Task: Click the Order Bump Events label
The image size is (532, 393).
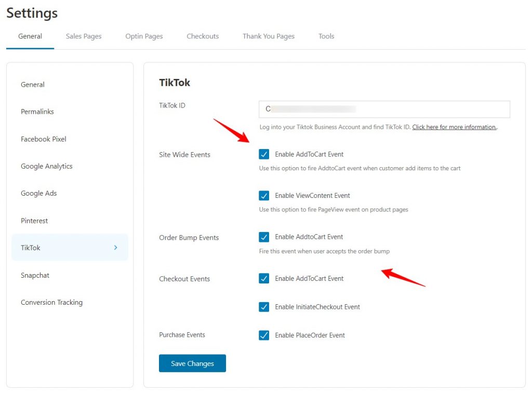Action: pos(189,238)
